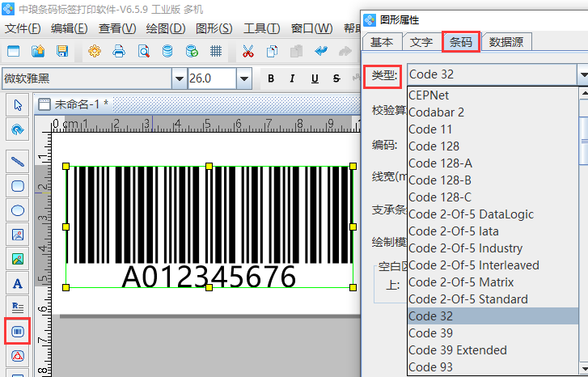
Task: Choose Code 39 Extended from the list
Action: coord(493,350)
